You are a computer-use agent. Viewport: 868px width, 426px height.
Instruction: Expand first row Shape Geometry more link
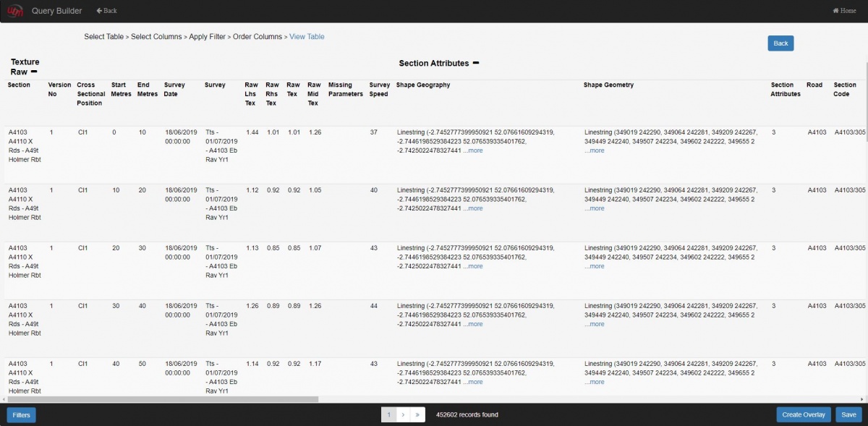[x=595, y=150]
